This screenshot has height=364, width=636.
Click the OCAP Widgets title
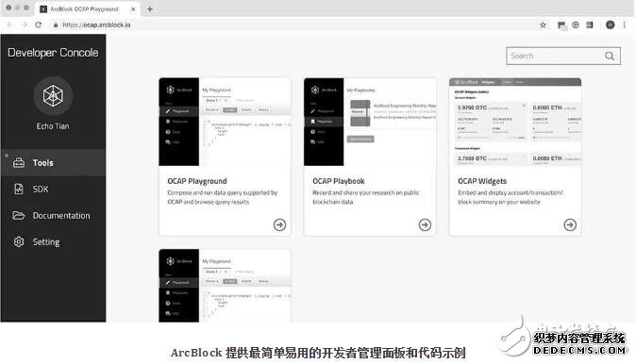[482, 181]
